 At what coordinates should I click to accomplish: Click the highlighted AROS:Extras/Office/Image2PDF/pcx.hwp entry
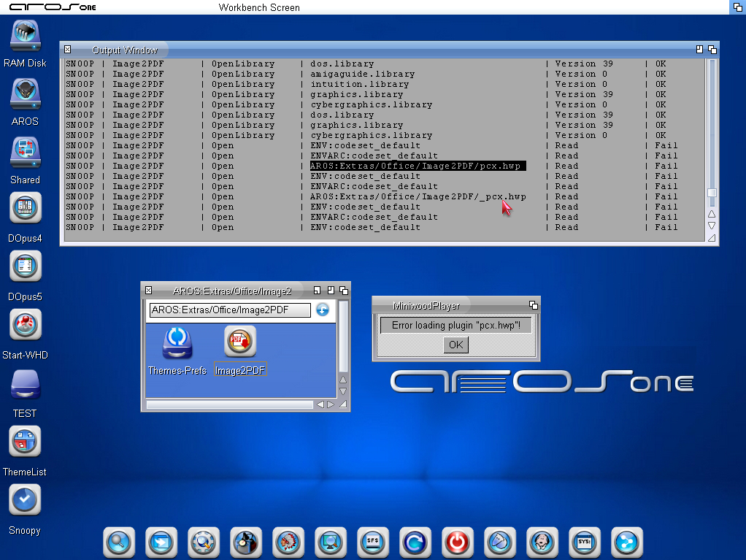point(418,166)
